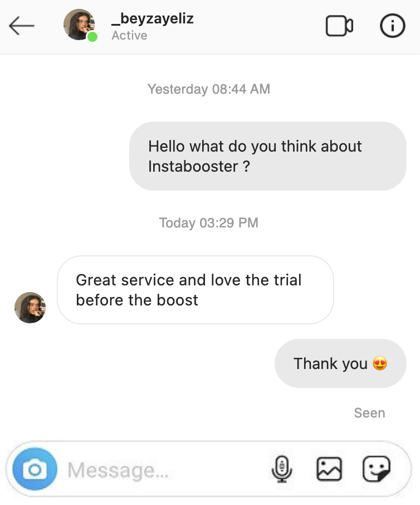Go back using the left arrow
The image size is (420, 505).
[x=22, y=26]
